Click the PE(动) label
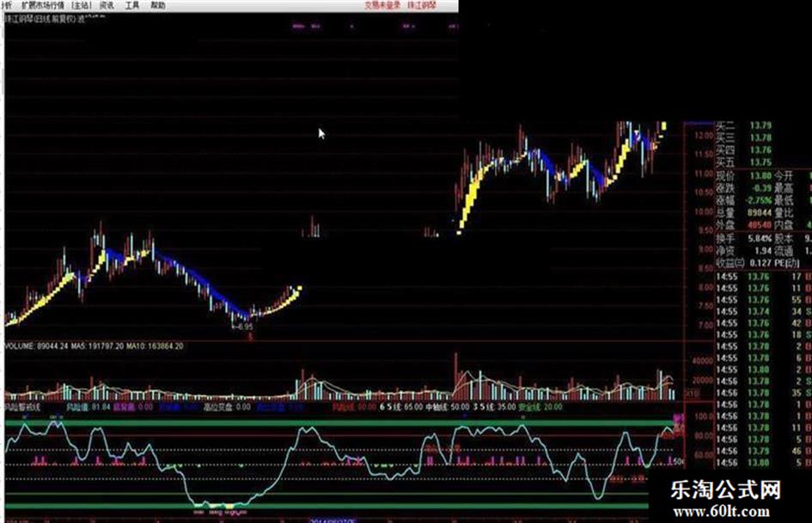812x523 pixels. point(786,263)
